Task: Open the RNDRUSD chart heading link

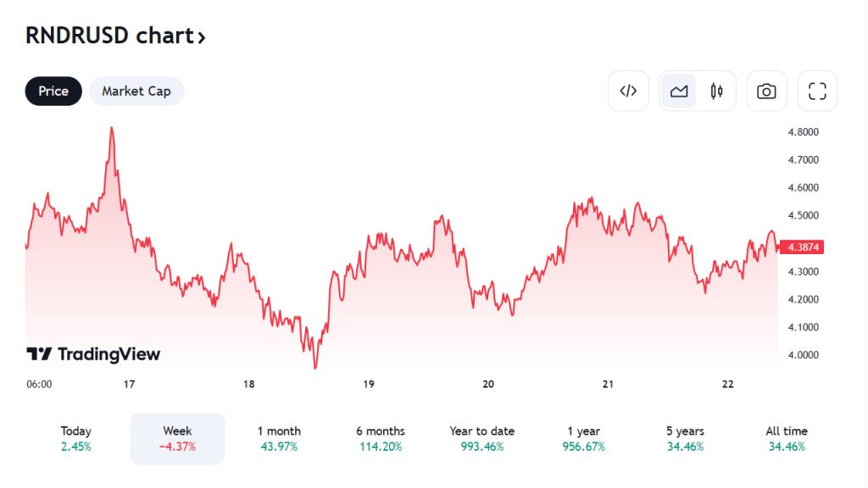Action: pyautogui.click(x=109, y=36)
